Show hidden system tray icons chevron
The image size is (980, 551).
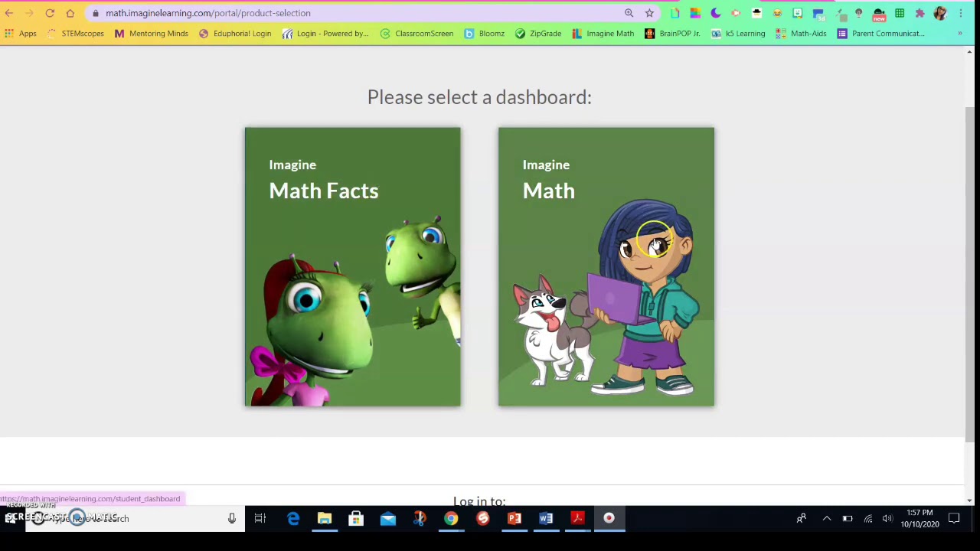pyautogui.click(x=827, y=519)
